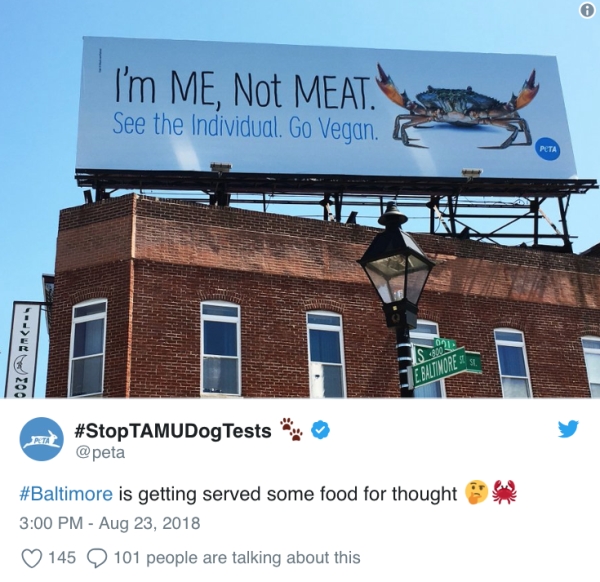Click the #StopTAMUDogTests display name
This screenshot has width=600, height=582.
[173, 431]
